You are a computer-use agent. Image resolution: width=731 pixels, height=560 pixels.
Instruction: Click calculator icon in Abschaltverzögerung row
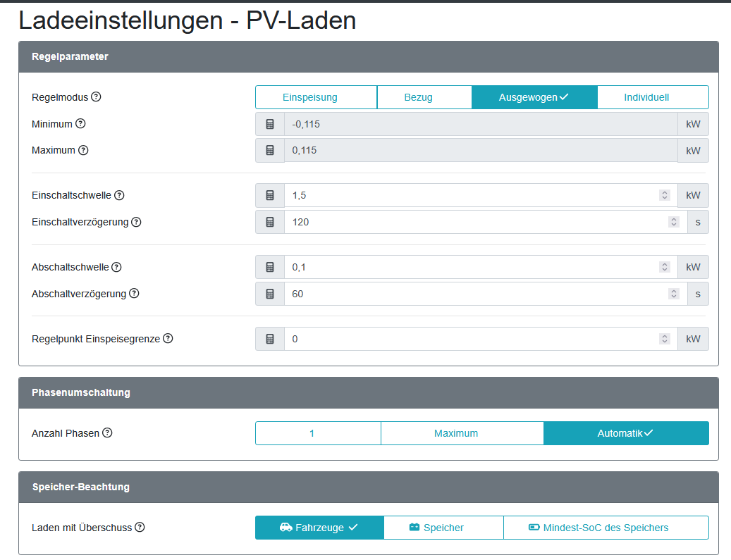[x=270, y=294]
